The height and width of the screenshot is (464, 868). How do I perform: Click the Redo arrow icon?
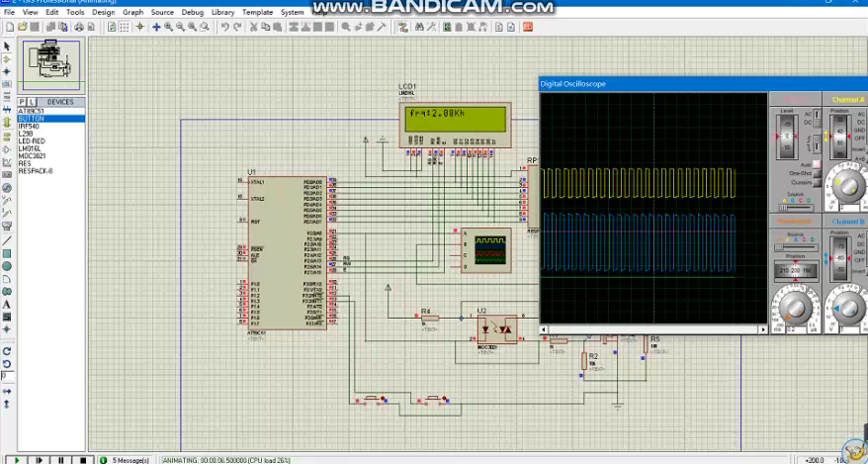(x=237, y=27)
